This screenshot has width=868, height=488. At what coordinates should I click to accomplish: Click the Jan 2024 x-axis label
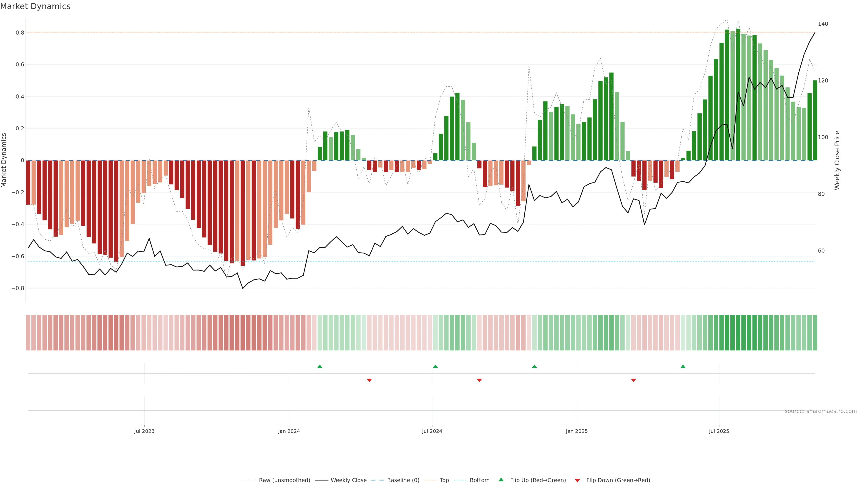click(289, 431)
